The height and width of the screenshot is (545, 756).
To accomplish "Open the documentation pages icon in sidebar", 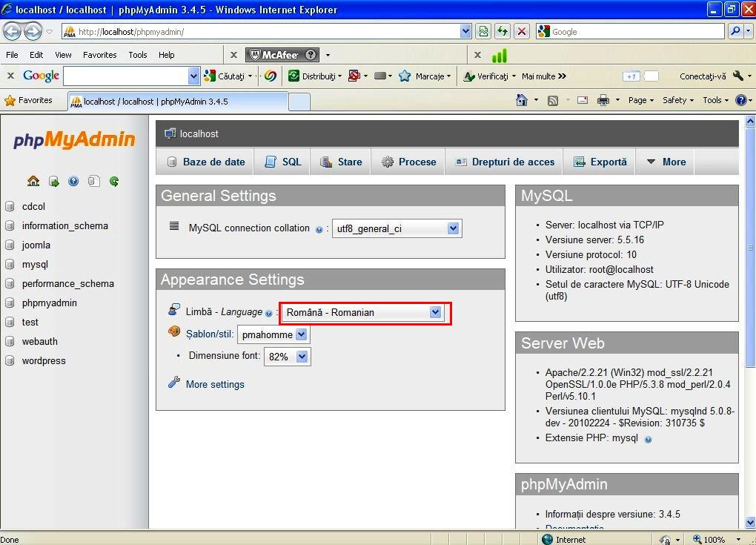I will [94, 181].
